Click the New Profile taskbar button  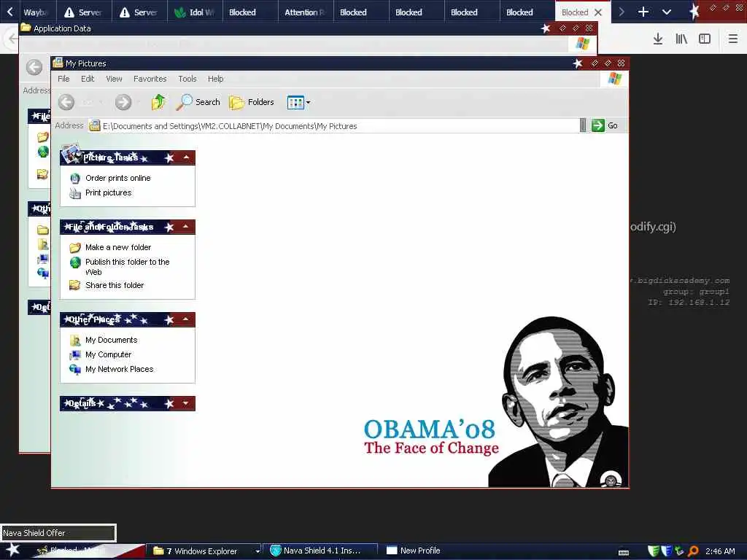click(x=419, y=551)
